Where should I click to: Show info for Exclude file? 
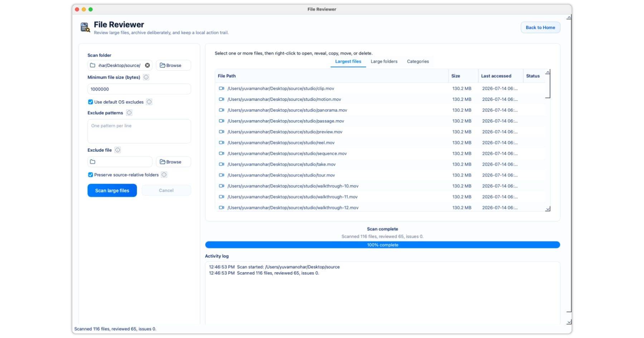[x=118, y=150]
